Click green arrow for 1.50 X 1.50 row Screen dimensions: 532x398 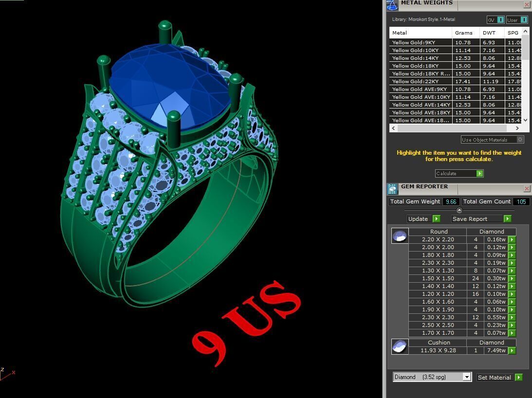[x=512, y=279]
